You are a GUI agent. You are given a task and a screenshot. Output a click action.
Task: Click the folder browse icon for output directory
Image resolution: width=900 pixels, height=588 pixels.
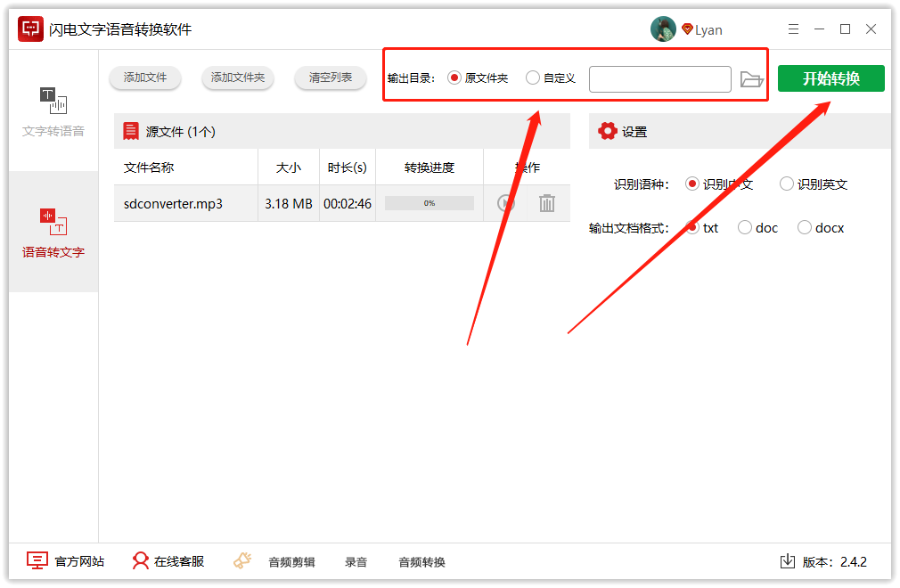[x=752, y=79]
